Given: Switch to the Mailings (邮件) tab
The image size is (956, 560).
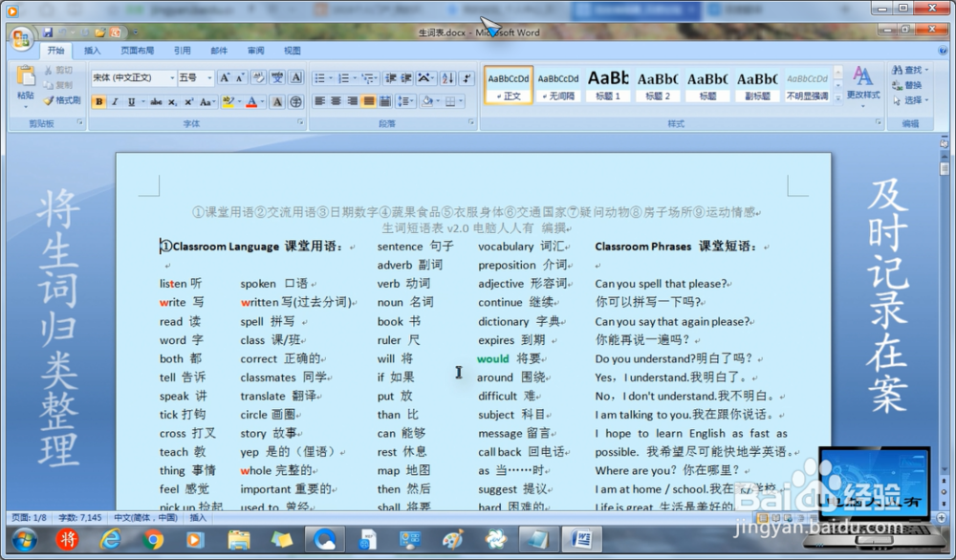Looking at the screenshot, I should tap(219, 51).
